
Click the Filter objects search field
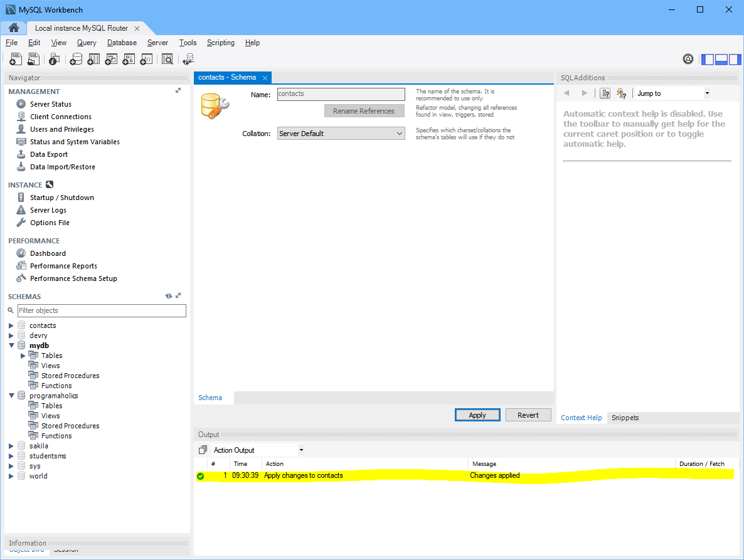pyautogui.click(x=102, y=310)
